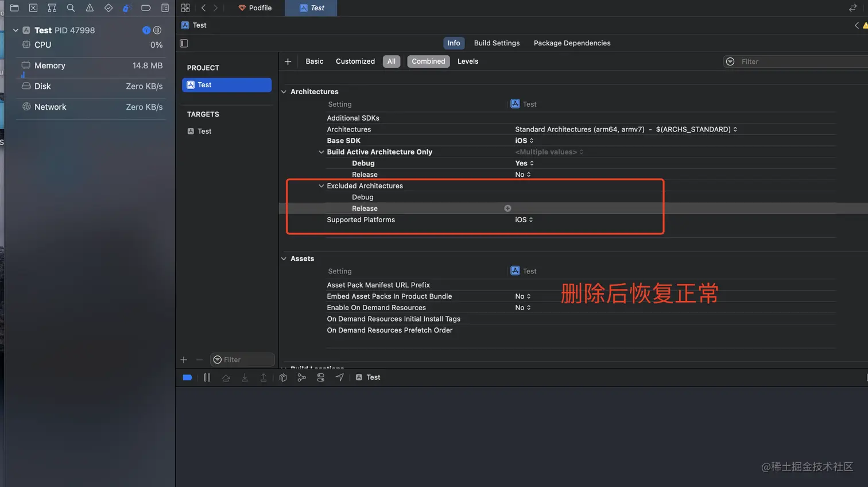Click the Step Into debug icon
The image size is (868, 487).
(245, 377)
